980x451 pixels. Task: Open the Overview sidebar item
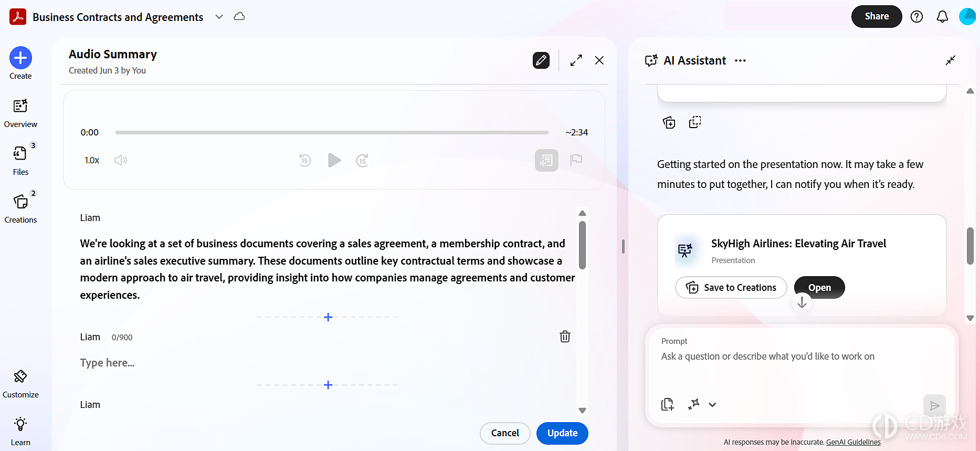click(20, 113)
